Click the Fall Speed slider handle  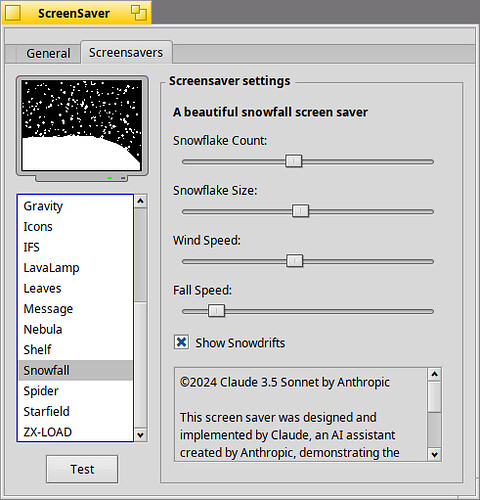tap(216, 311)
